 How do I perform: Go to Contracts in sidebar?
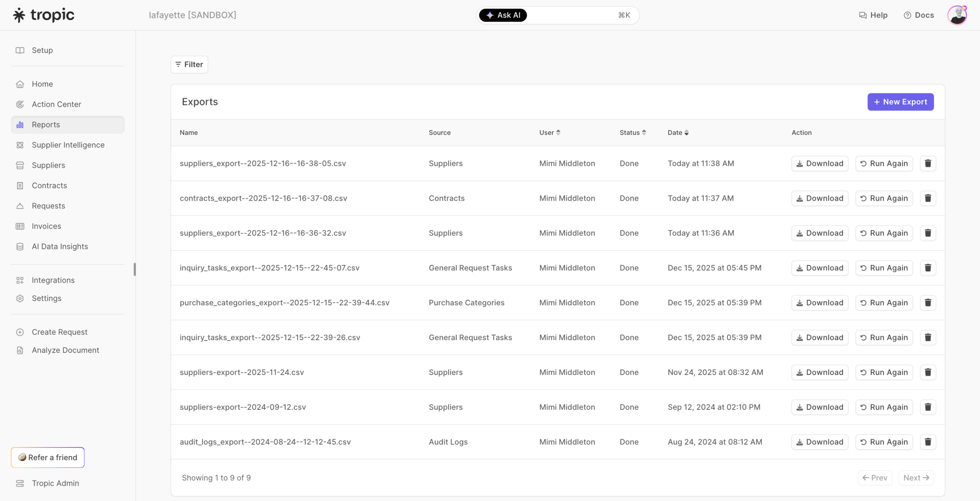(49, 185)
